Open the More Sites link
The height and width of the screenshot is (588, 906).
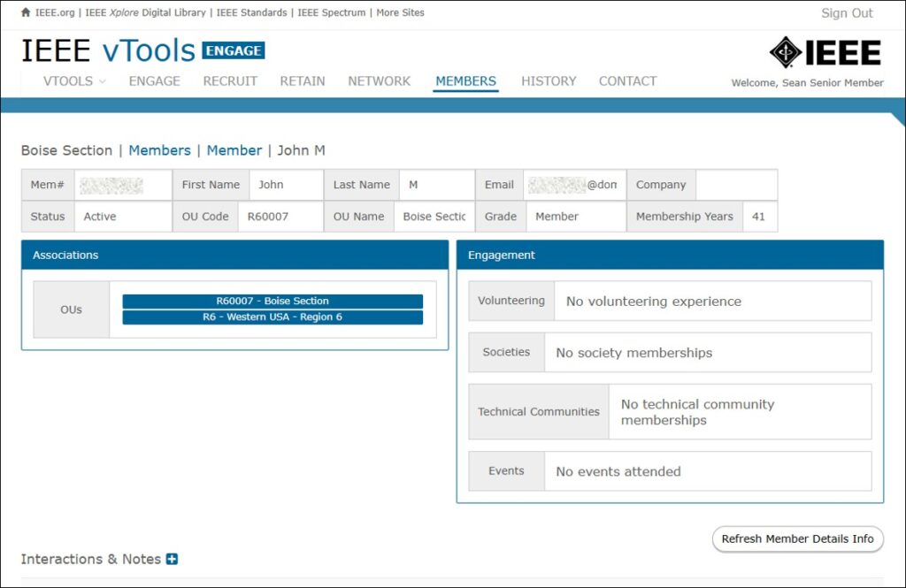[x=401, y=12]
